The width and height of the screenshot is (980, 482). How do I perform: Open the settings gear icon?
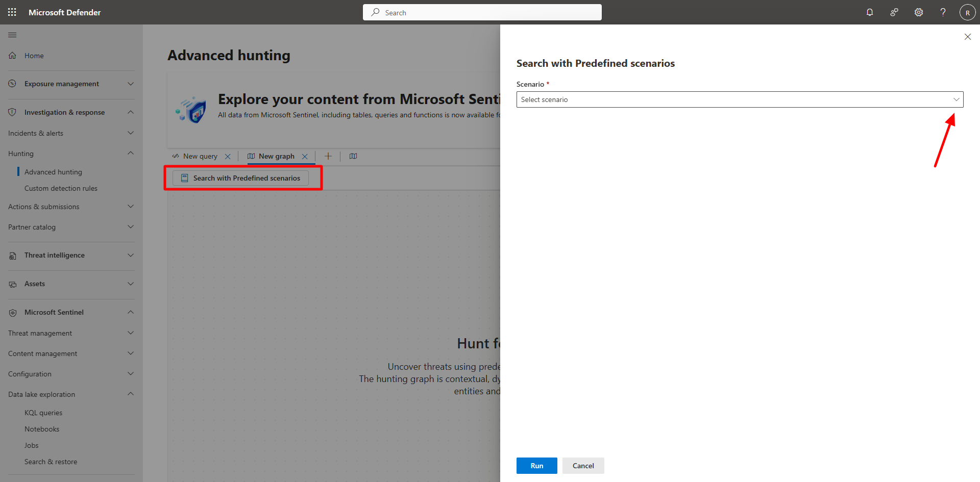coord(919,12)
